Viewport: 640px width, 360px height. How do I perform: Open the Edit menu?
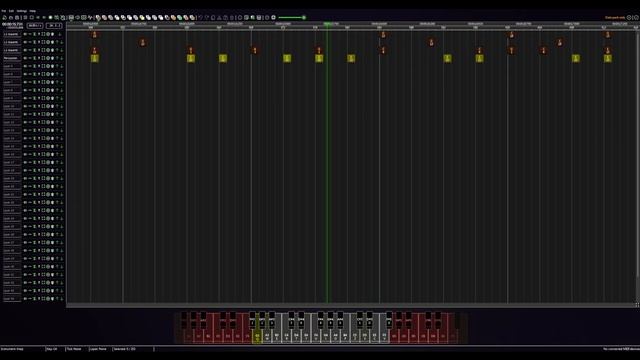[x=11, y=11]
